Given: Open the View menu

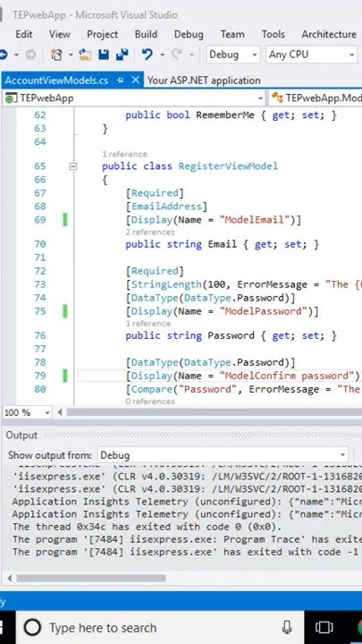Looking at the screenshot, I should coord(60,35).
